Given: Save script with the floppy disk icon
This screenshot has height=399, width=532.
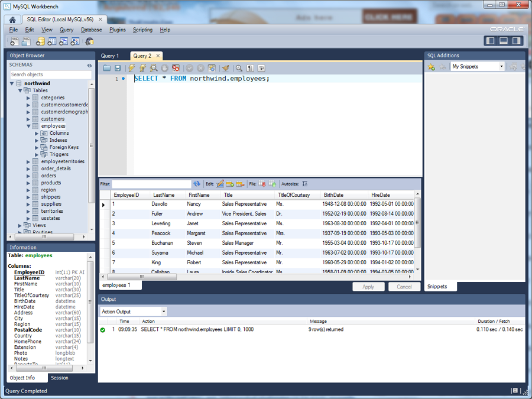Looking at the screenshot, I should 118,68.
